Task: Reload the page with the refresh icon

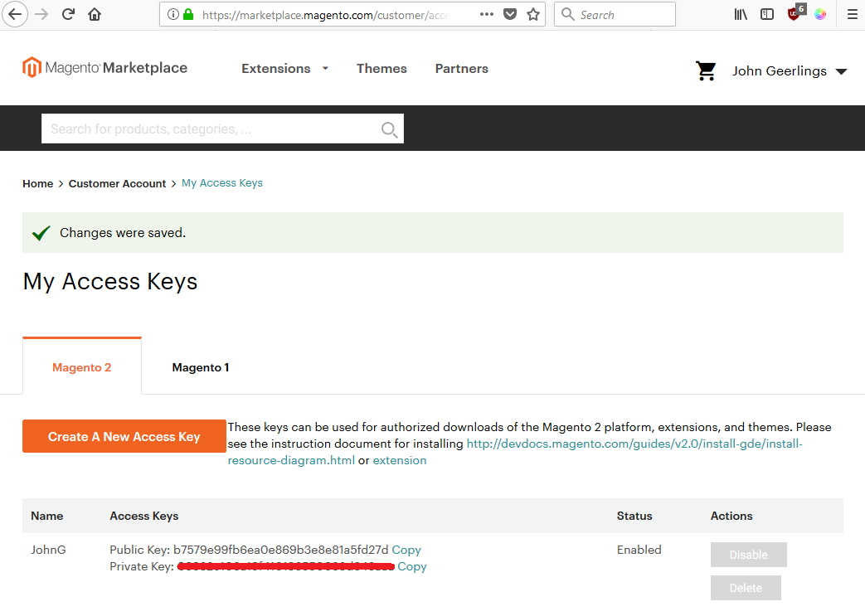Action: pos(68,14)
